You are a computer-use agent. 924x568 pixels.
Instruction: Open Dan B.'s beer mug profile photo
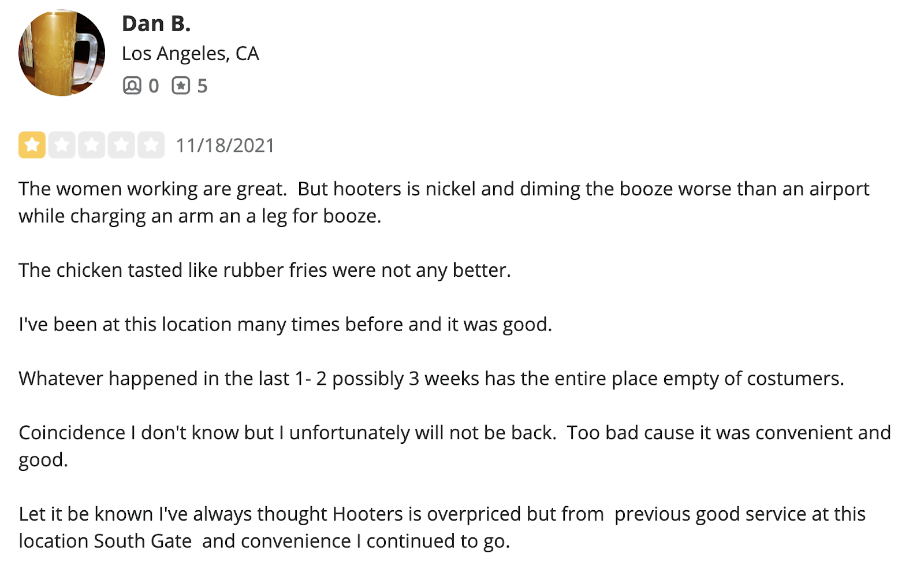[62, 53]
